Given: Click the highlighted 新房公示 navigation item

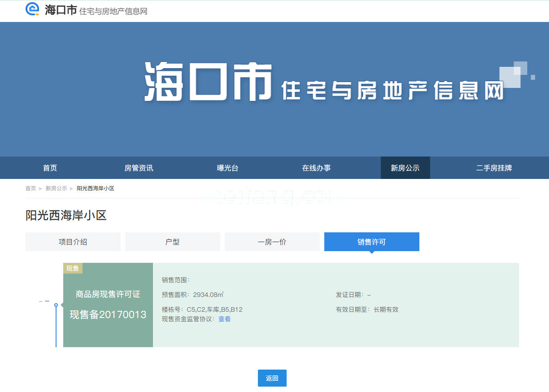Looking at the screenshot, I should click(x=405, y=168).
